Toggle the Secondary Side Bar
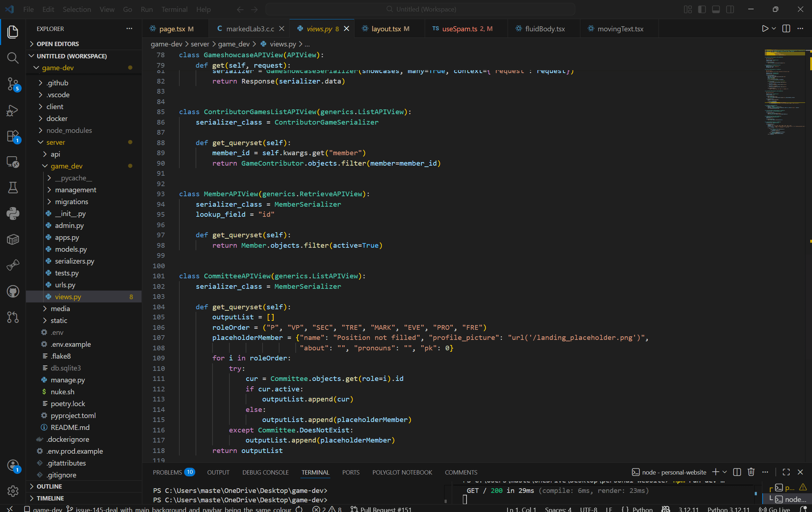 pyautogui.click(x=730, y=9)
